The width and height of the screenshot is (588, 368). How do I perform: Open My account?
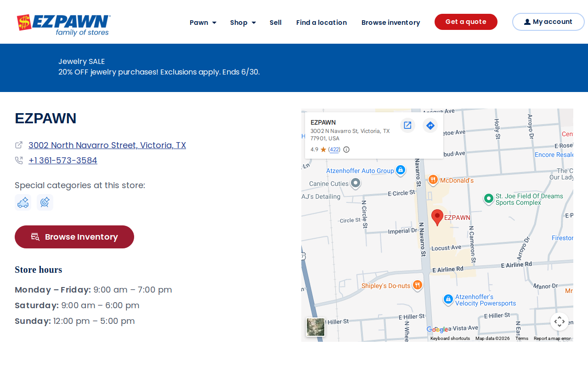click(x=548, y=22)
